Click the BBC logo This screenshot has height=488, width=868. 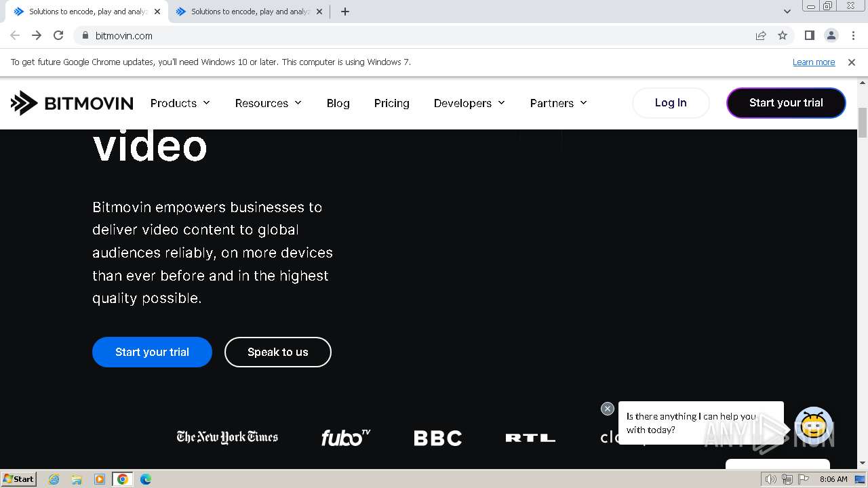pyautogui.click(x=438, y=438)
